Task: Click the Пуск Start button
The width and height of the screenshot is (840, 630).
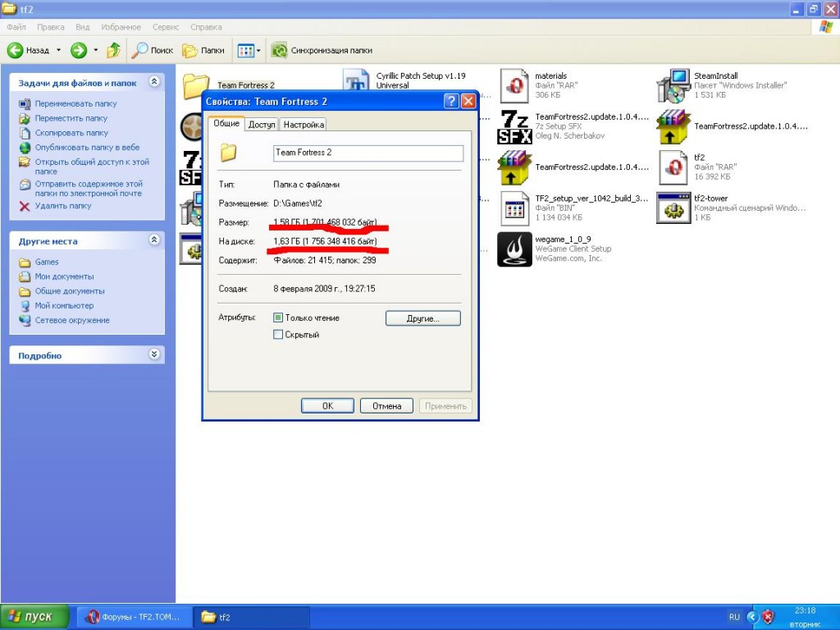Action: [x=34, y=617]
